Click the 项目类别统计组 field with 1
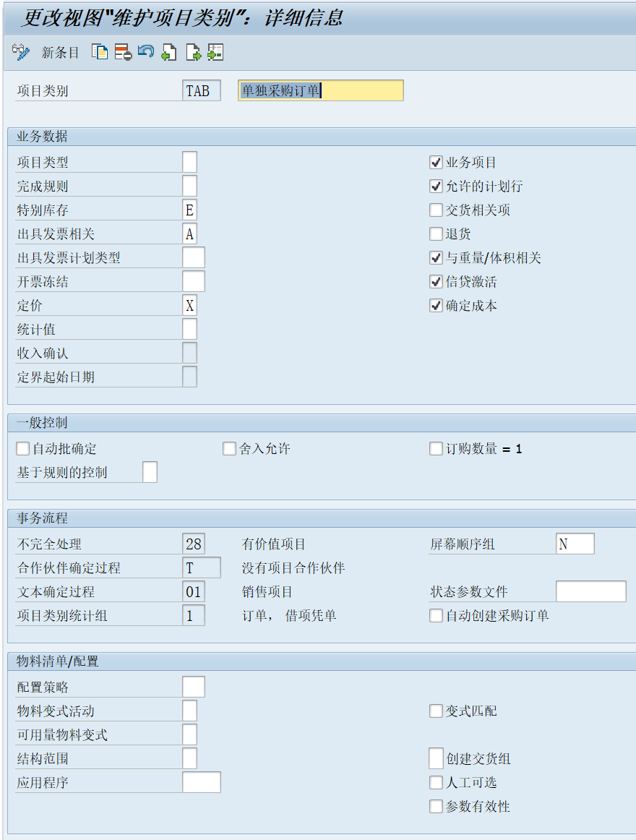 click(x=194, y=615)
